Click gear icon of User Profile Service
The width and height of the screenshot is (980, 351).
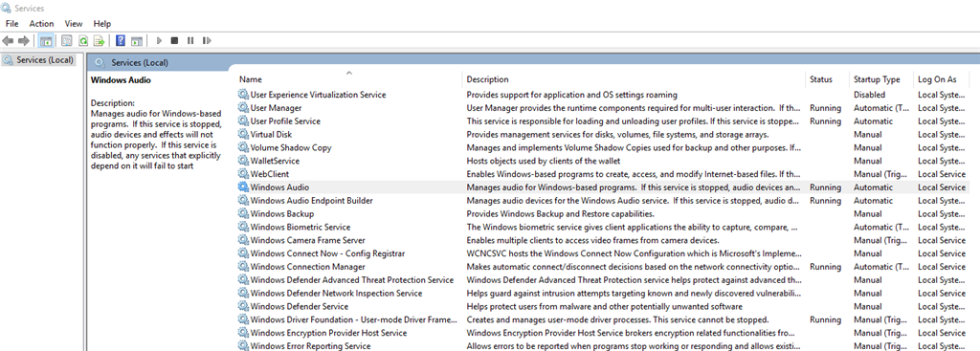[x=243, y=121]
